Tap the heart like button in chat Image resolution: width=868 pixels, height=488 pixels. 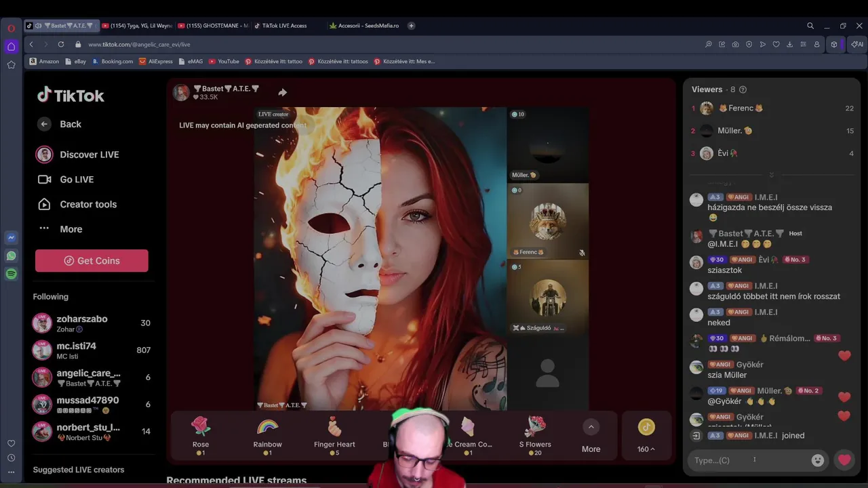[844, 460]
